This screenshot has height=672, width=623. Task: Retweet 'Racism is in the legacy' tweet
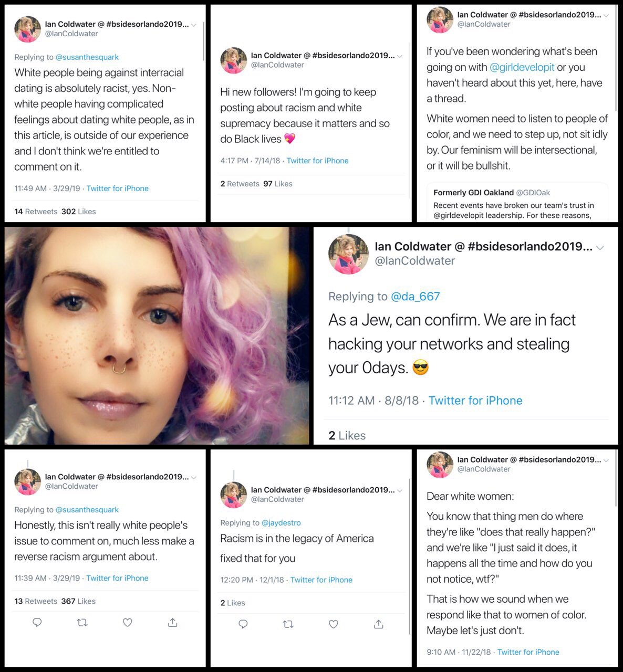click(288, 624)
